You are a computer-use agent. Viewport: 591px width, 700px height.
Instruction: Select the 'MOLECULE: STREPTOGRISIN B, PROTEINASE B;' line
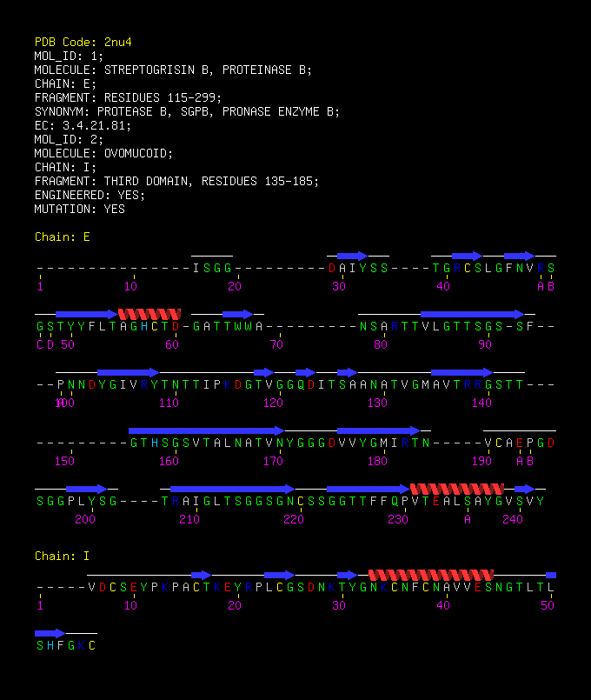[173, 70]
